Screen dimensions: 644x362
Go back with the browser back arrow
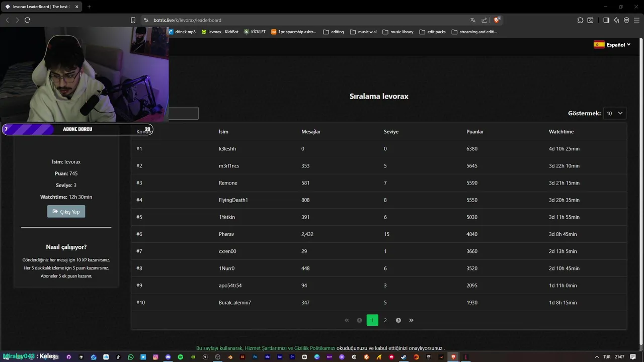pos(7,20)
